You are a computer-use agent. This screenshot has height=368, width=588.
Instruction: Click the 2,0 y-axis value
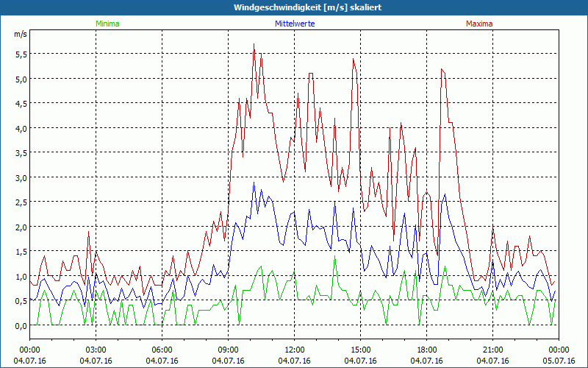(x=21, y=227)
